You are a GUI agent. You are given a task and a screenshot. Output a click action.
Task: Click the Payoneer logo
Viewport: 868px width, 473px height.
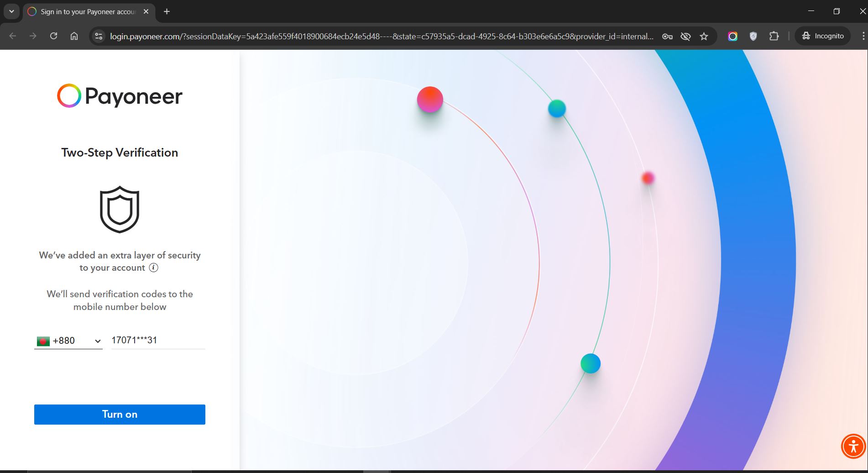pyautogui.click(x=120, y=96)
